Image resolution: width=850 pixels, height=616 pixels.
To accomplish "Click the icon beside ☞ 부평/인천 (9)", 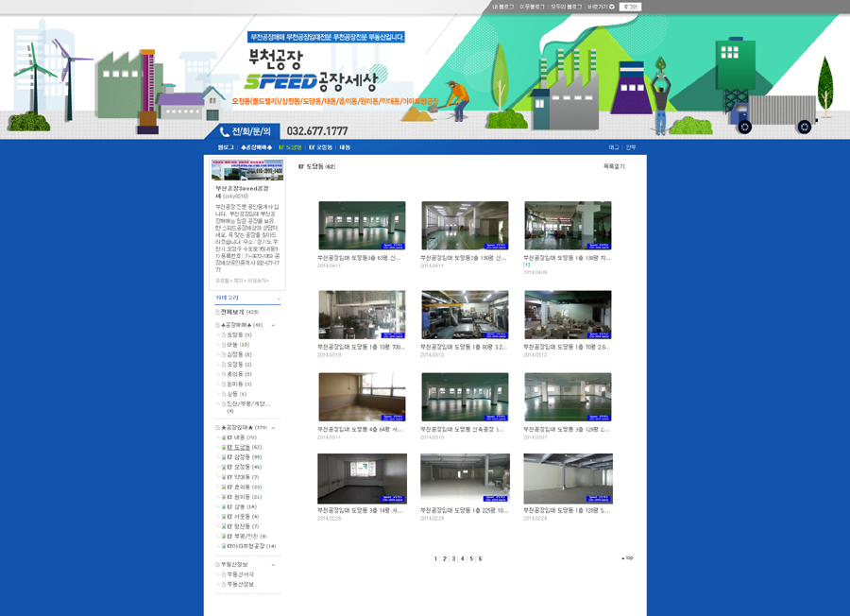I will tap(223, 537).
